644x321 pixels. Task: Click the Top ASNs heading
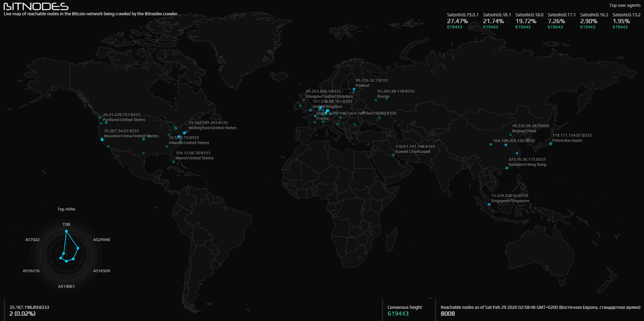click(66, 209)
